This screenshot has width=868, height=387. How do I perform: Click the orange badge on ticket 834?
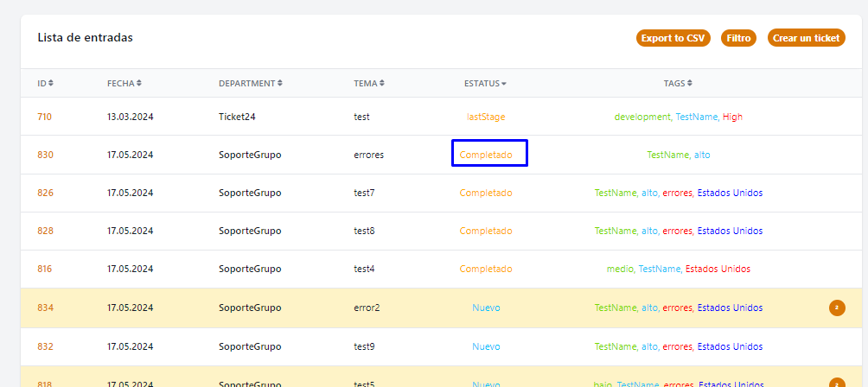point(836,308)
